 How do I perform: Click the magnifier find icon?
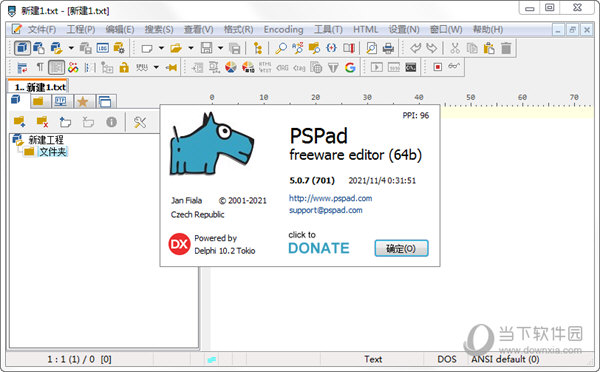[281, 48]
